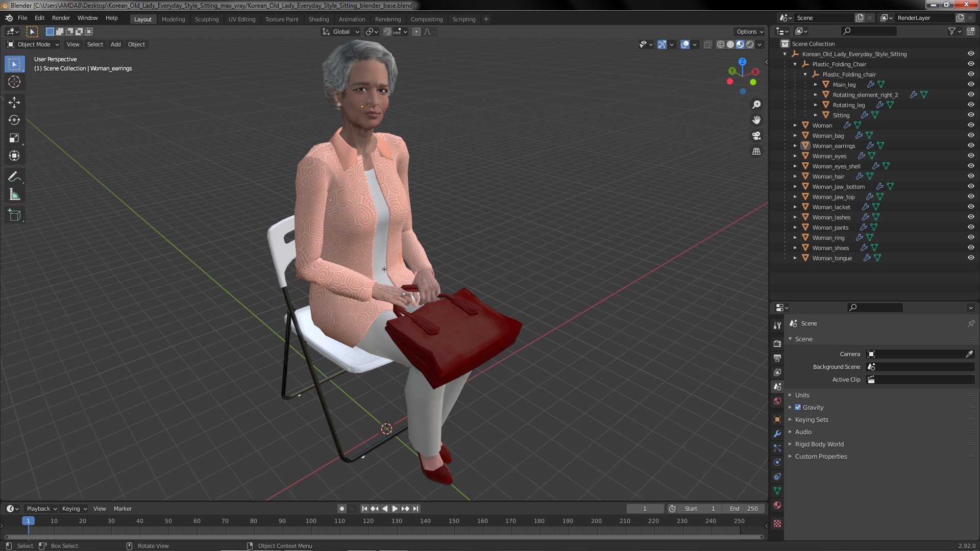Image resolution: width=980 pixels, height=551 pixels.
Task: Open the File menu
Action: coord(22,18)
